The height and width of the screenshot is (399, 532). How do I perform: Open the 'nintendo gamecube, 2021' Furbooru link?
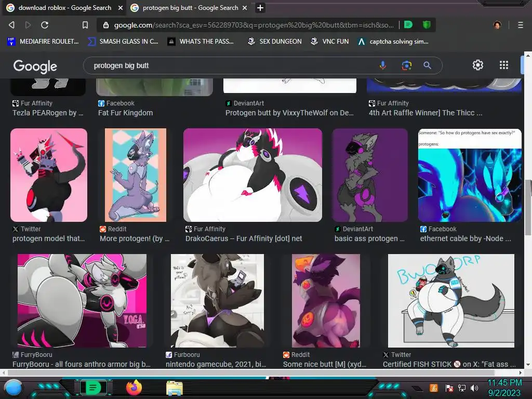216,364
